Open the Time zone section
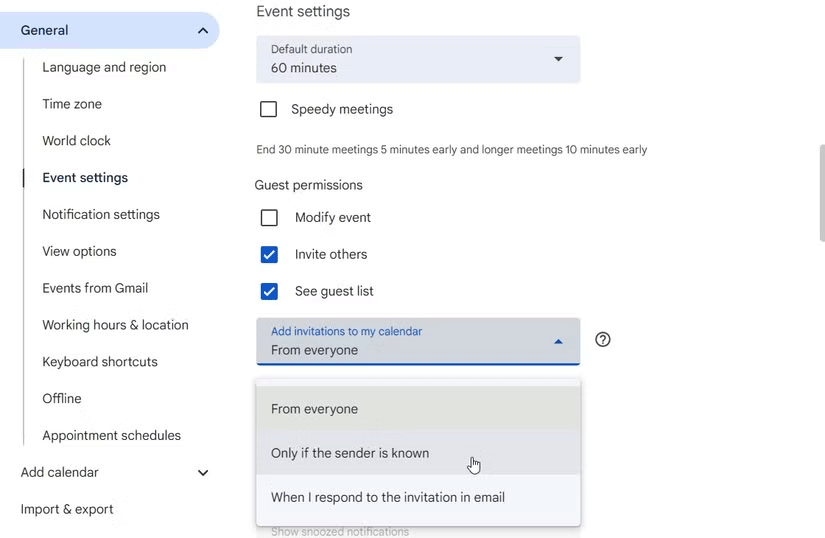825x538 pixels. click(x=72, y=105)
